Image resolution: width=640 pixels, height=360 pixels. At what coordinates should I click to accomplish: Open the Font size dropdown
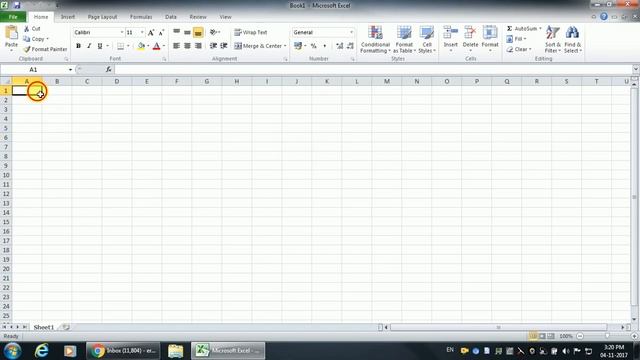[x=142, y=32]
